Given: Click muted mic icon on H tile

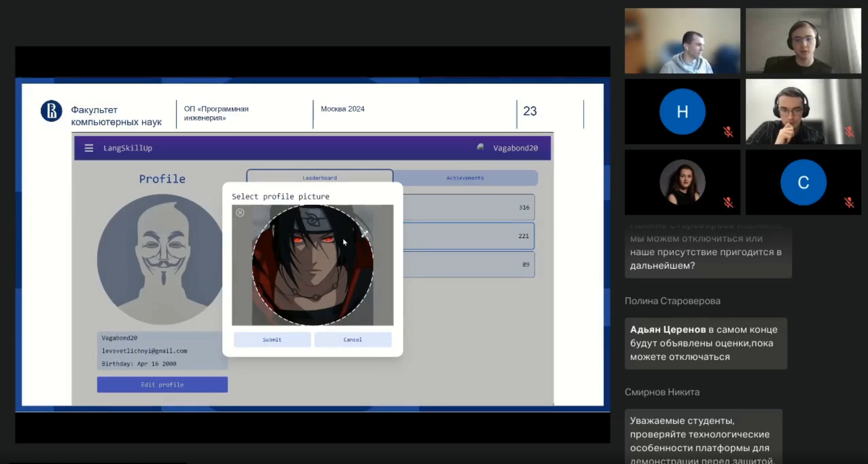Looking at the screenshot, I should click(x=728, y=132).
